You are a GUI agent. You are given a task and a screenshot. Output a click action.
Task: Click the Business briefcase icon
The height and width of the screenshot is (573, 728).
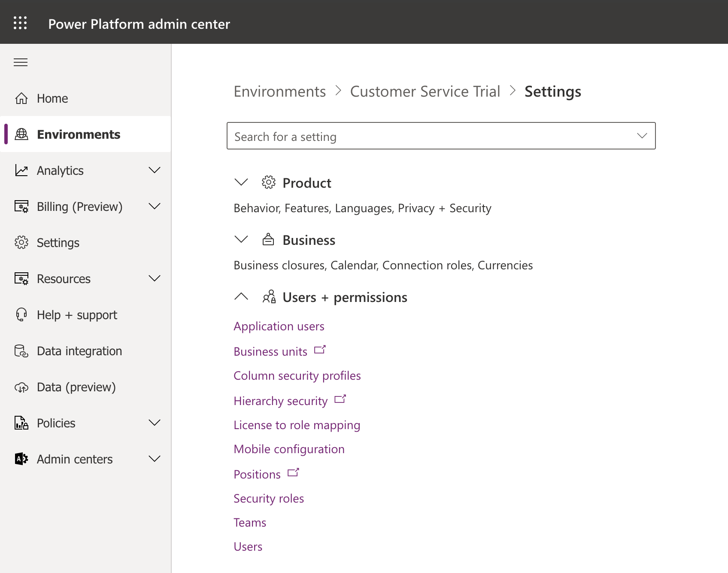point(268,239)
